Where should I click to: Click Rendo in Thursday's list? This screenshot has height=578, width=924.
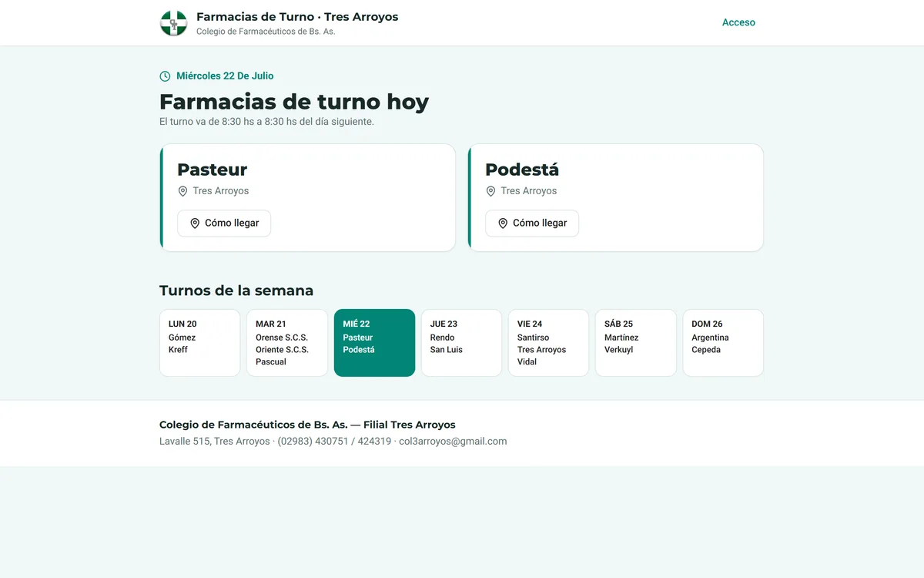443,338
